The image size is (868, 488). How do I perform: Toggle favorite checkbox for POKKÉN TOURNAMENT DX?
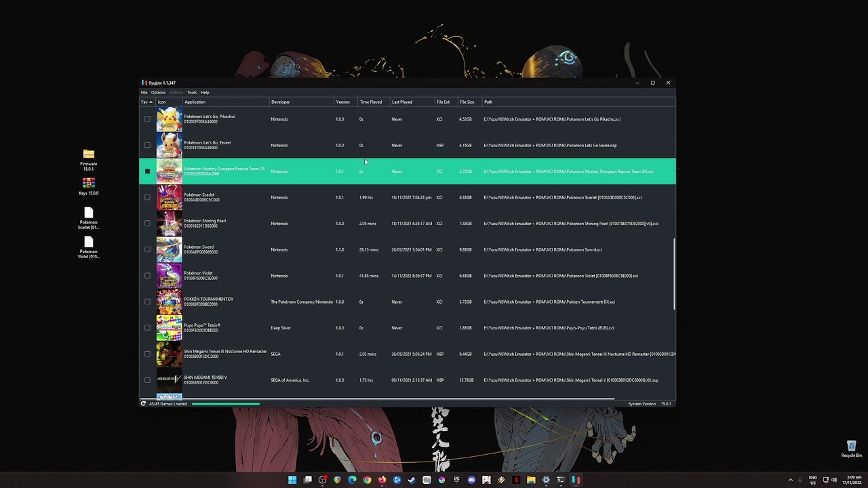click(147, 302)
